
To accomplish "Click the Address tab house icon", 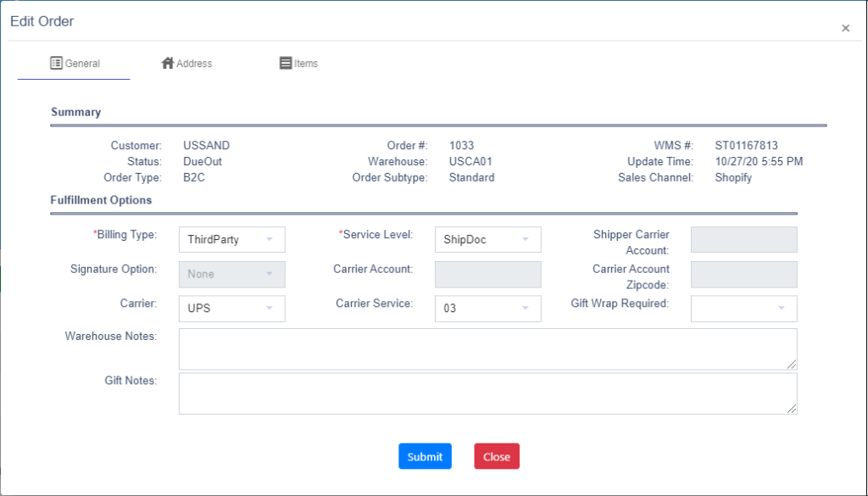I will (x=167, y=63).
